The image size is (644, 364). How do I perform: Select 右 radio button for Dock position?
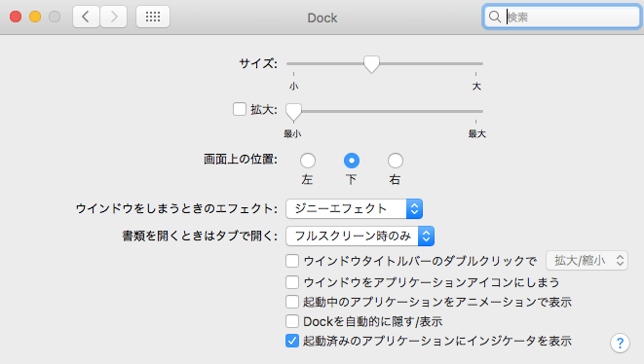click(396, 161)
